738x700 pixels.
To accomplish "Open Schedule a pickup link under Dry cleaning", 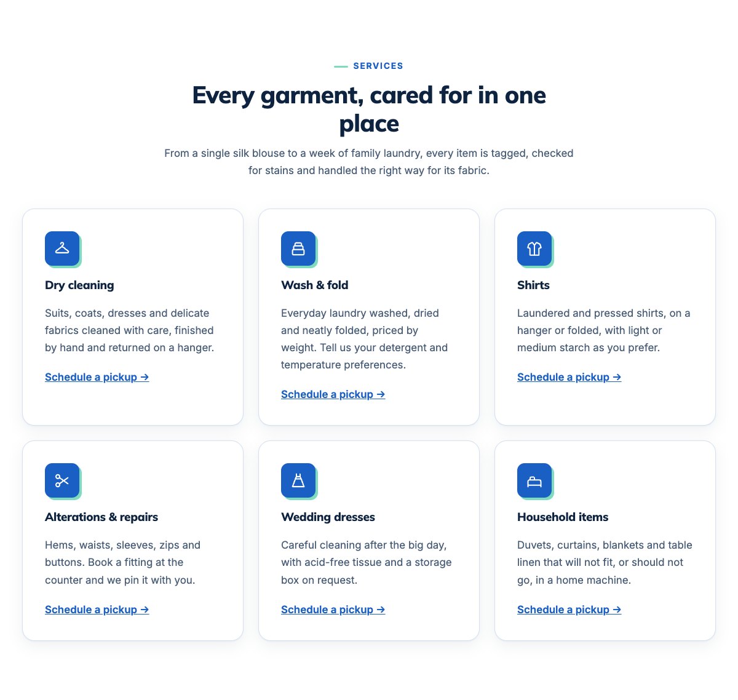I will tap(97, 377).
